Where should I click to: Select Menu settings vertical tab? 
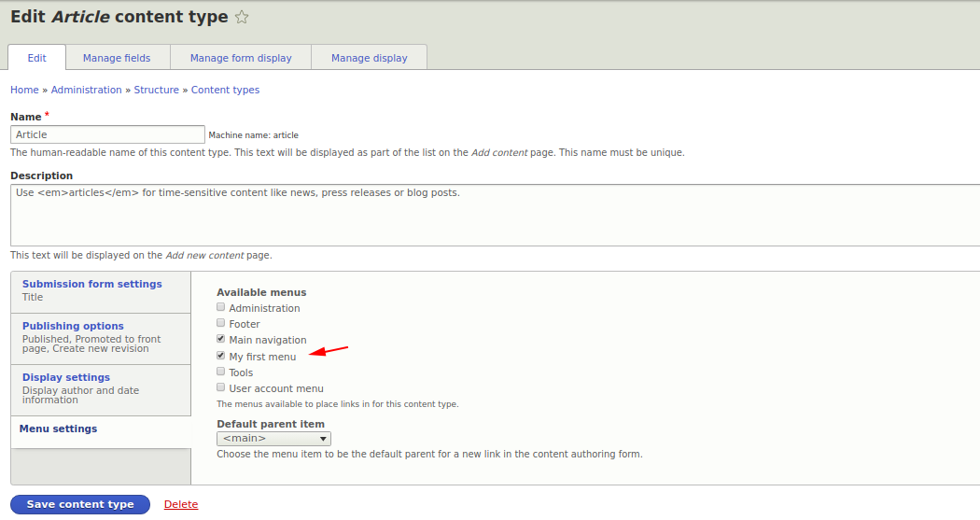pyautogui.click(x=101, y=432)
